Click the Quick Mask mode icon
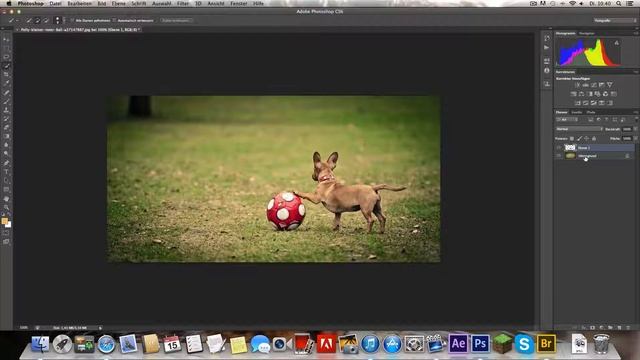Image resolution: width=640 pixels, height=360 pixels. click(x=7, y=233)
